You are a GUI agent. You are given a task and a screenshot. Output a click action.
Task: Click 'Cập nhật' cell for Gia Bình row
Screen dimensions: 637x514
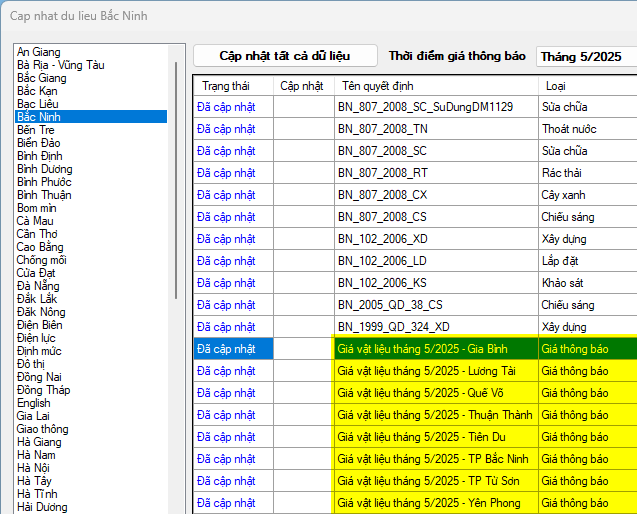(x=303, y=349)
